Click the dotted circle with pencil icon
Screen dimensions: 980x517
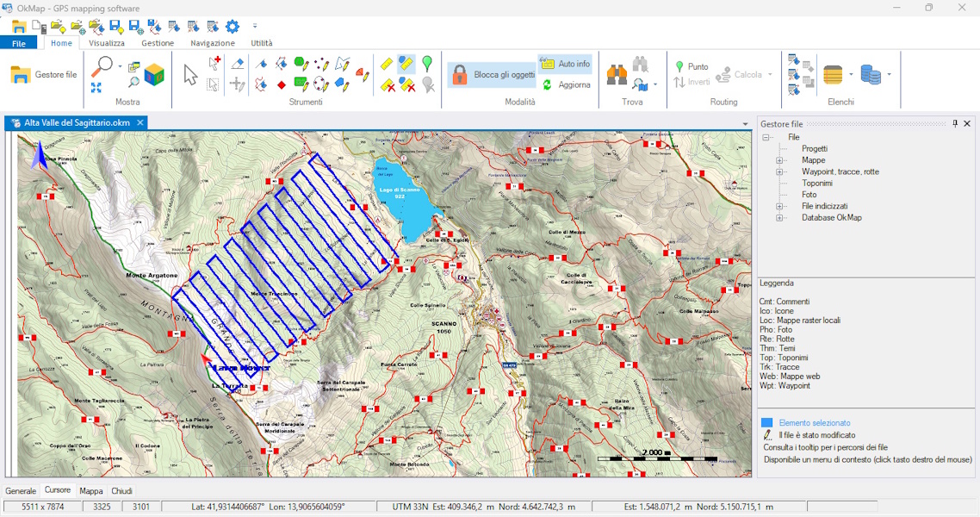coord(321,84)
